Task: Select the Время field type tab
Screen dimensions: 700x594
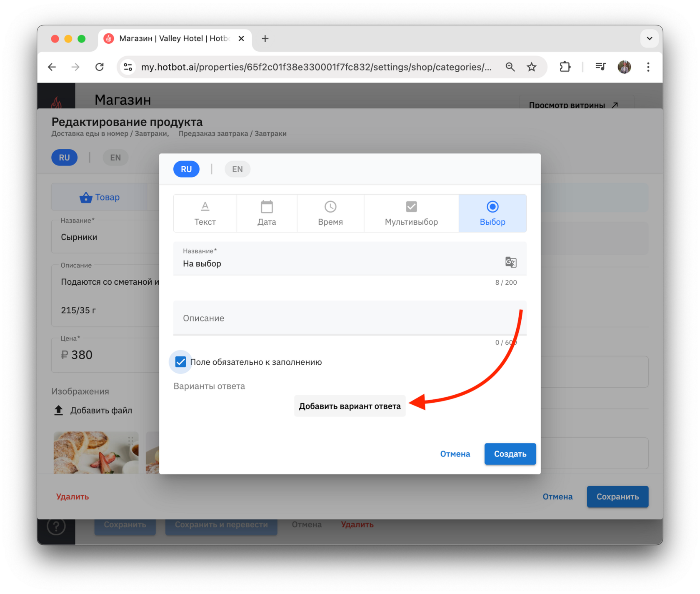Action: pos(330,213)
